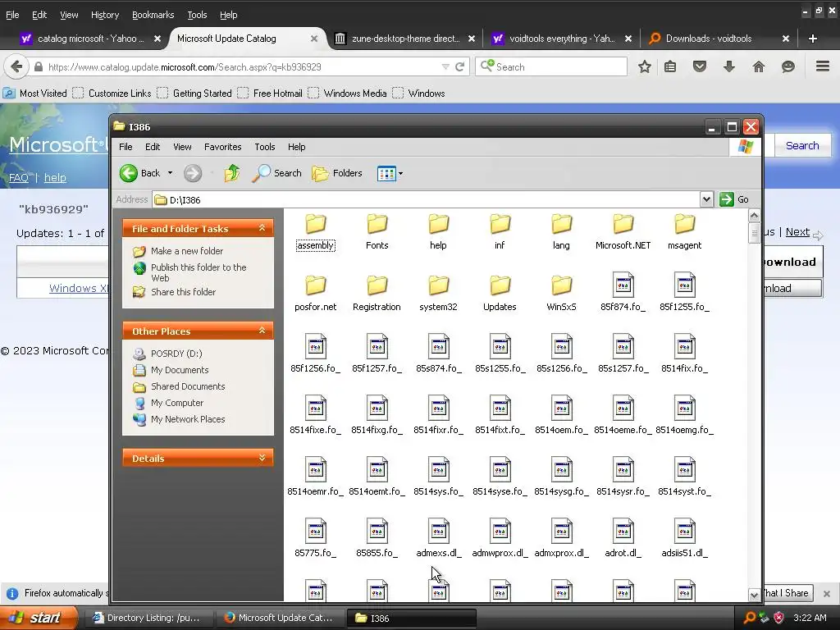Screen dimensions: 840x630
Task: Close the catalog microsoft Yahoo tab
Action: 157,39
